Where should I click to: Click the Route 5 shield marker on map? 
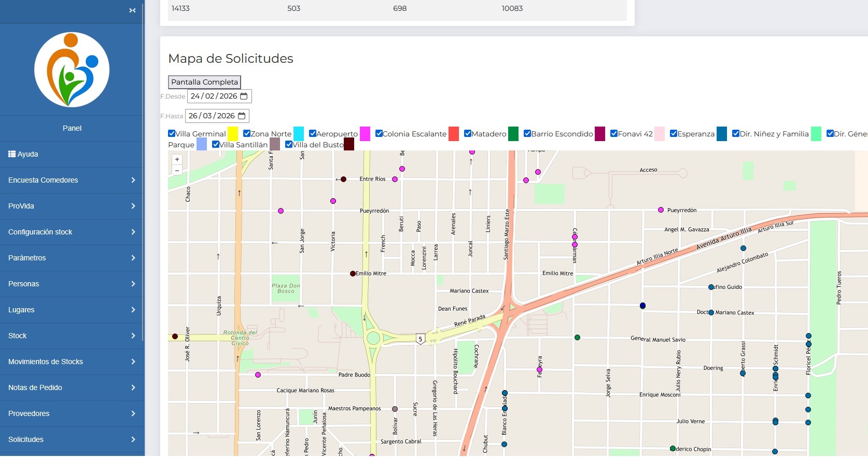pyautogui.click(x=421, y=339)
